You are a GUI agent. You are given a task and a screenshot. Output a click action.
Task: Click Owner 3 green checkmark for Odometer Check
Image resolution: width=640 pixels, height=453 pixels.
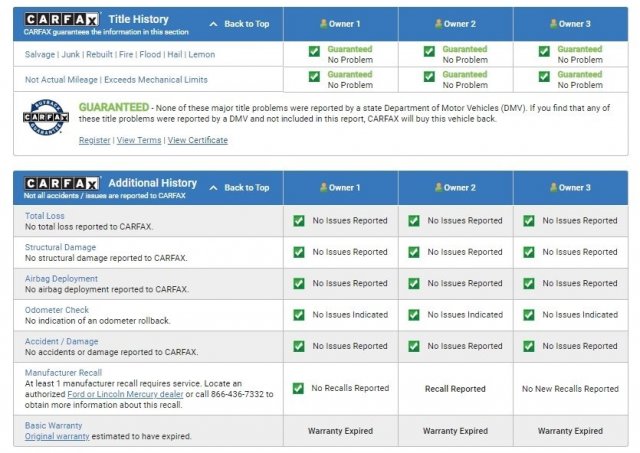point(529,314)
